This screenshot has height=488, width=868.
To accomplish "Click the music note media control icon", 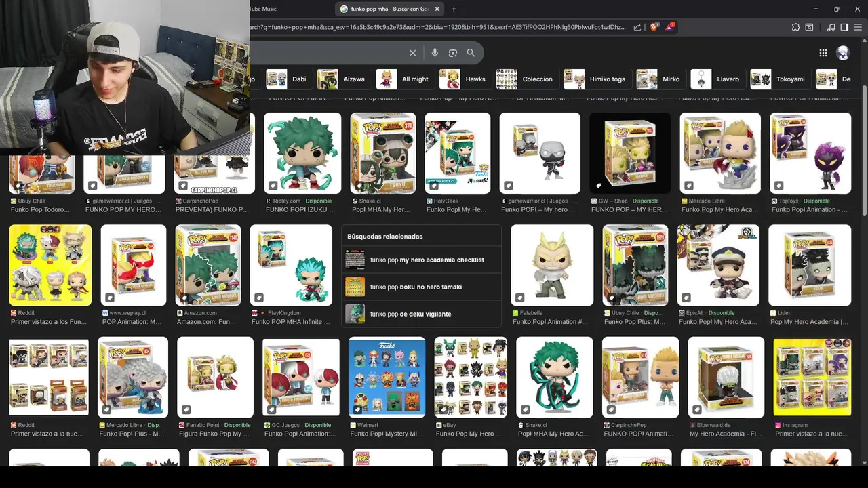I will pyautogui.click(x=831, y=27).
